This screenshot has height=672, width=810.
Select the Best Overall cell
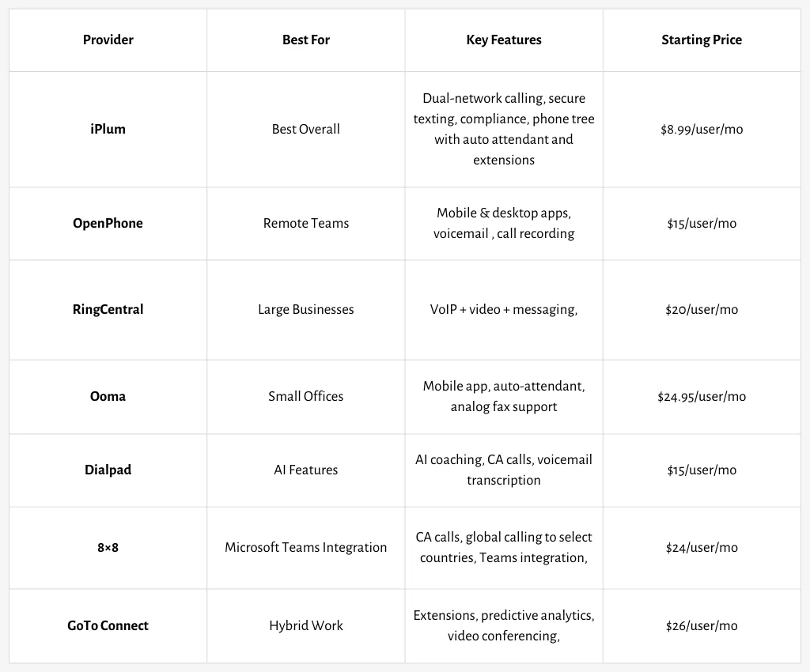click(x=306, y=129)
